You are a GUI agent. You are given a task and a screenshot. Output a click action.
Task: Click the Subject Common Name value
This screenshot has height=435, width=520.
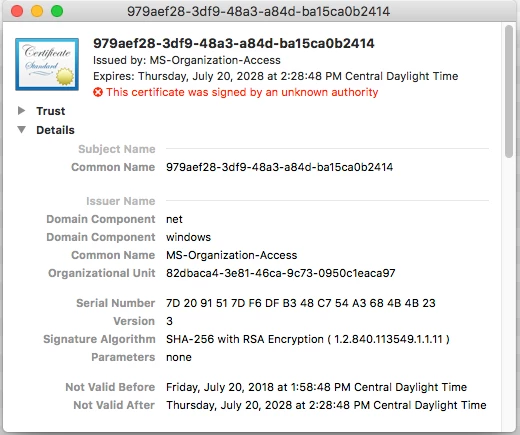(279, 167)
